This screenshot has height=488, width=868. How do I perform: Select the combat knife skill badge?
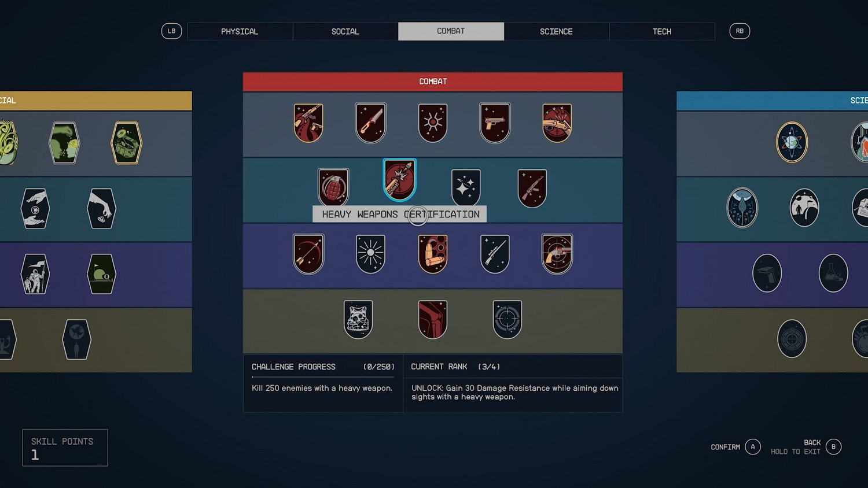tap(370, 123)
